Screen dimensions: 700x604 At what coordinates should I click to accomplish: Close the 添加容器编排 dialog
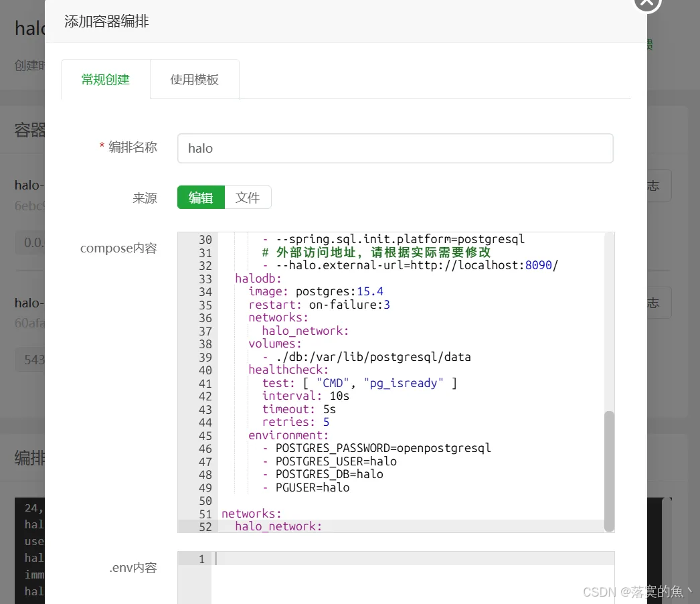point(647,2)
